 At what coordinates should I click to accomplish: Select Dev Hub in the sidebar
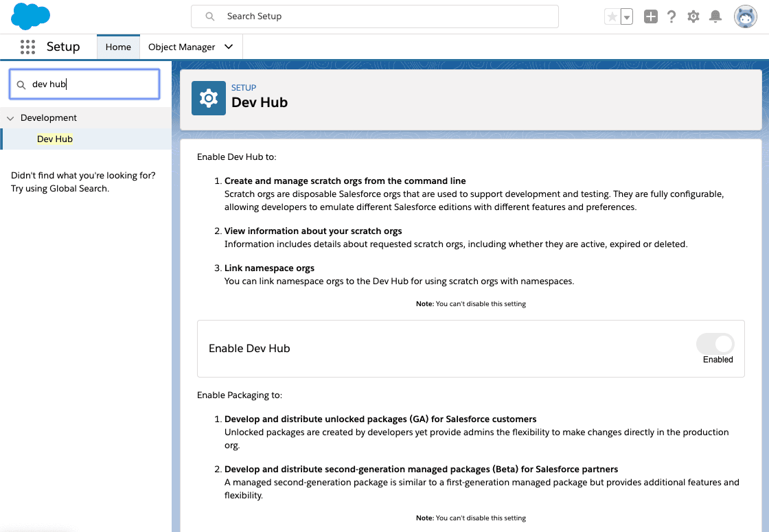coord(55,139)
